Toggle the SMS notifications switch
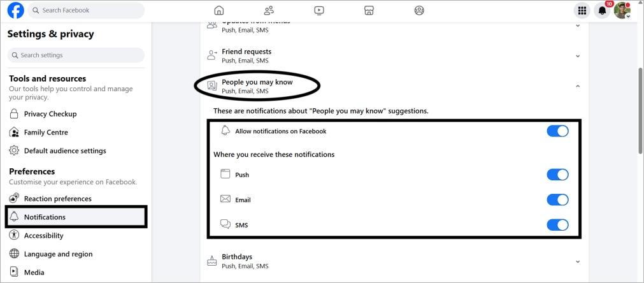The height and width of the screenshot is (283, 644). [557, 225]
